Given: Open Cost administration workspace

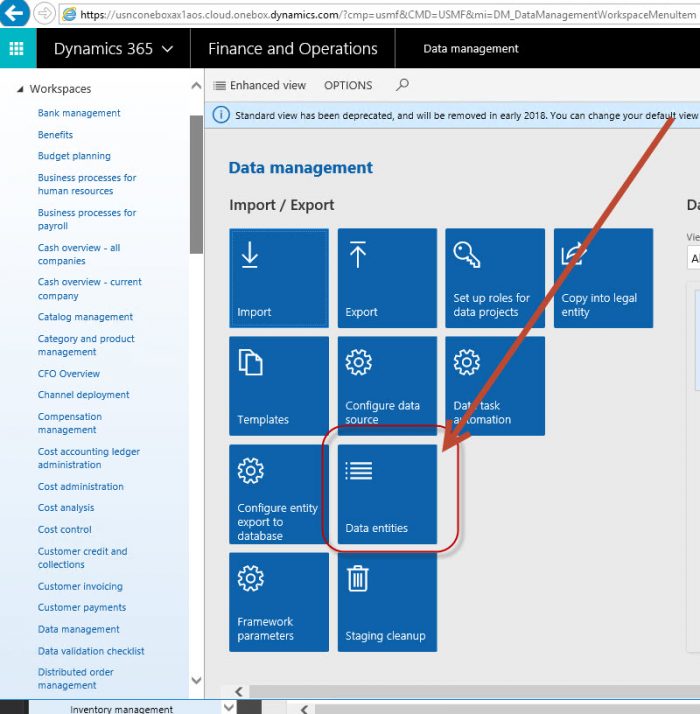Looking at the screenshot, I should pos(81,486).
